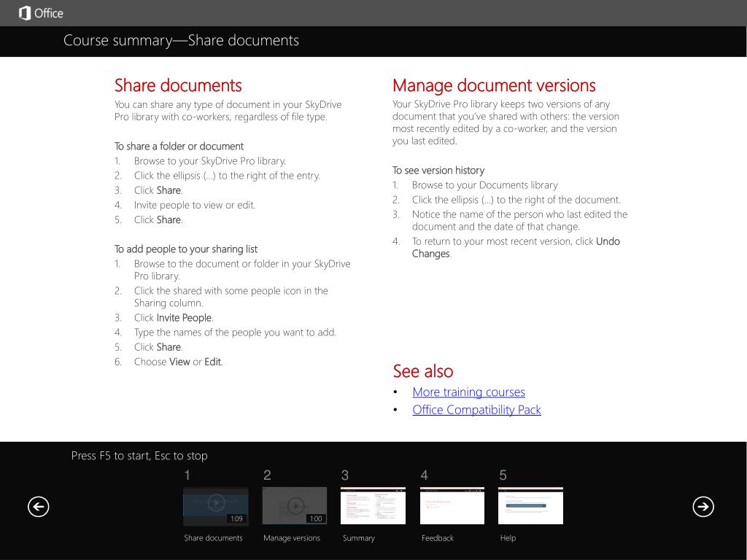Open the Summary slide thumbnail
Viewport: 747px width, 560px height.
pos(373,506)
